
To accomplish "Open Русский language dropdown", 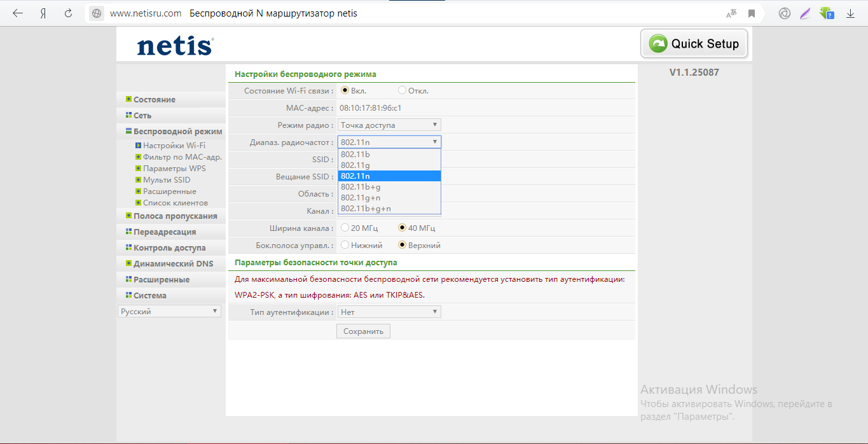I will click(x=169, y=312).
